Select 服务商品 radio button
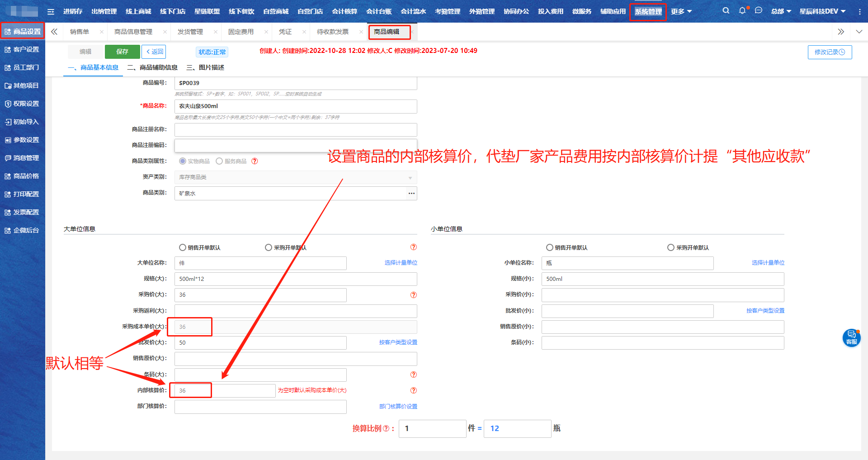 pyautogui.click(x=219, y=161)
